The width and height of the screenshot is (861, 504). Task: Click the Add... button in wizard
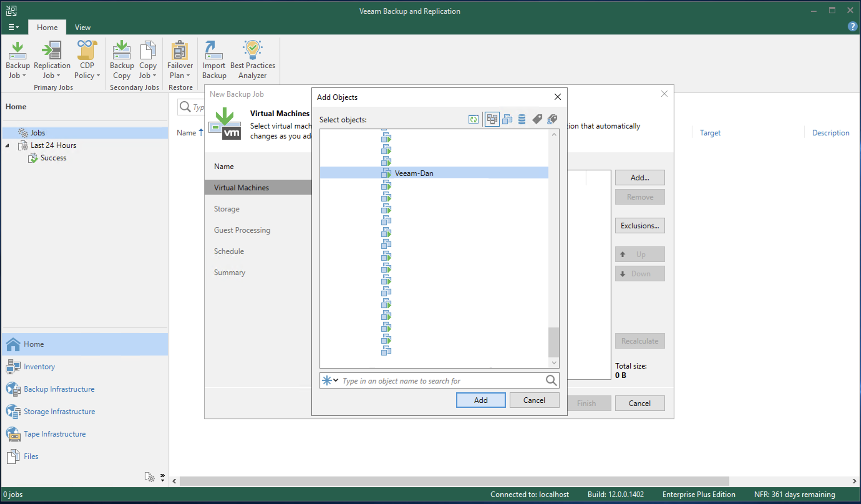(640, 177)
